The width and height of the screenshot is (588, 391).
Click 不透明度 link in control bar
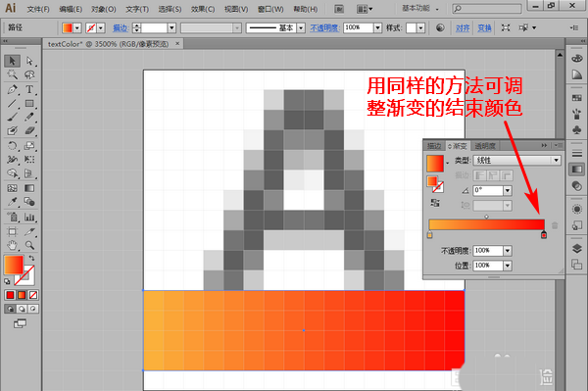coord(324,27)
